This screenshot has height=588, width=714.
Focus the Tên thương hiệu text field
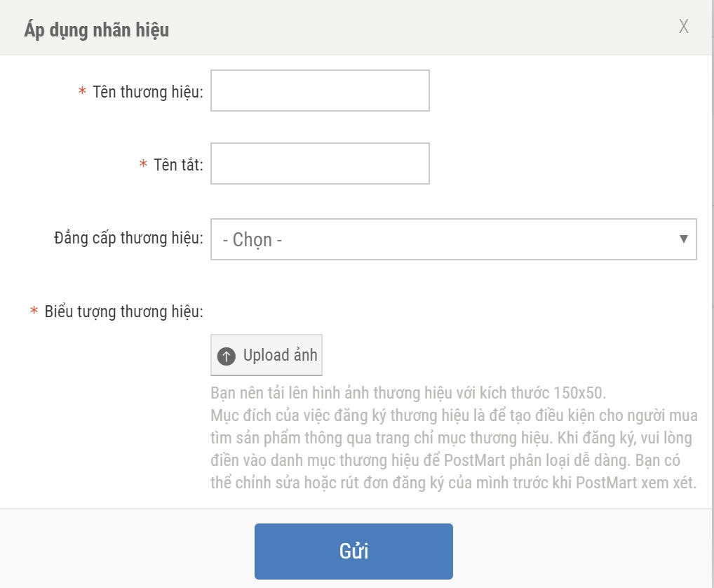coord(320,91)
